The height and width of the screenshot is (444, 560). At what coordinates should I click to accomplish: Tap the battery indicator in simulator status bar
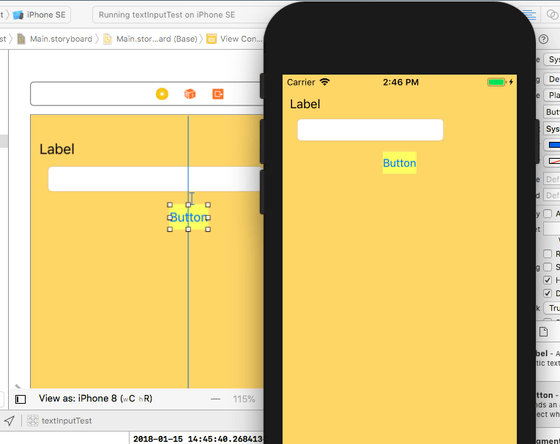(x=497, y=82)
